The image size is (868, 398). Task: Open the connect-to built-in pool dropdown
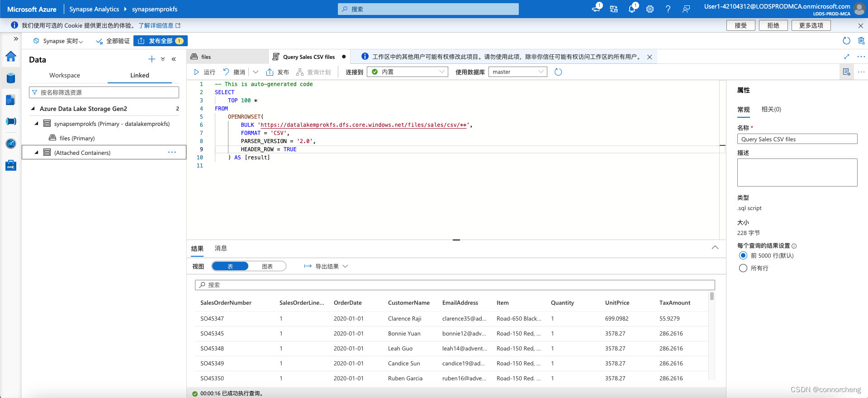coord(407,72)
